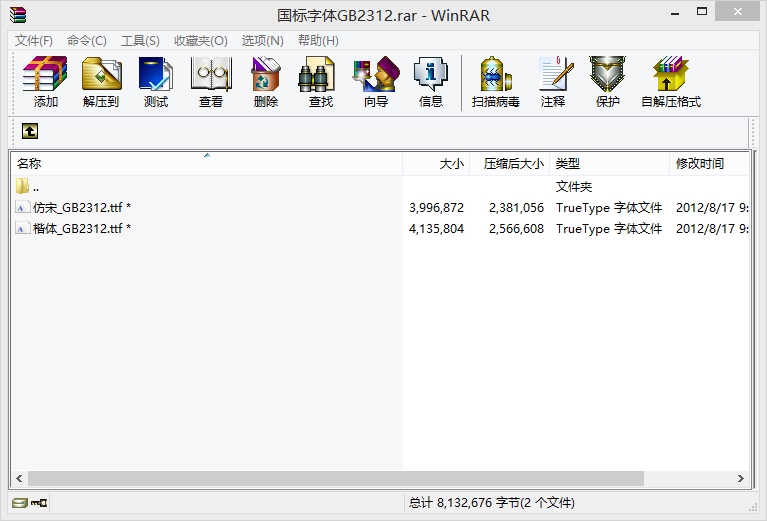Sort by the 压缩后大小 column header
The width and height of the screenshot is (767, 521).
(509, 163)
